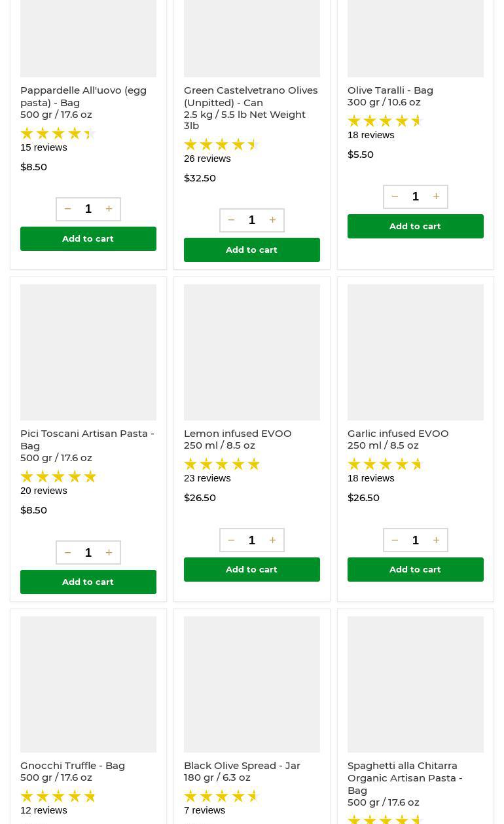Decrease quantity for Pappardelle All'uovo pasta
Viewport: 504px width, 824px height.
[x=67, y=209]
